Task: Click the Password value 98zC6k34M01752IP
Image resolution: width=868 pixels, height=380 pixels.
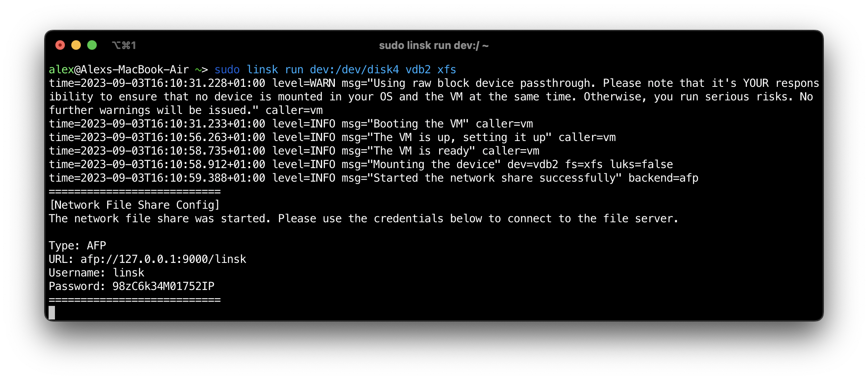Action: tap(163, 286)
